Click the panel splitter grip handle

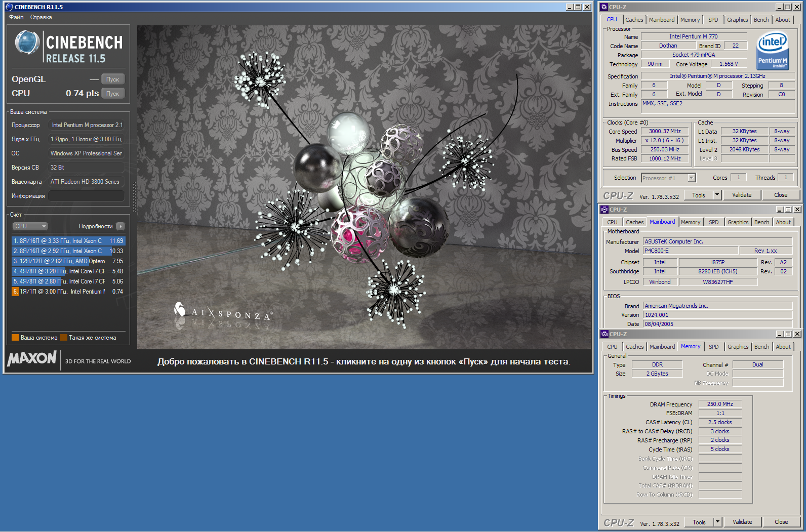(134, 196)
